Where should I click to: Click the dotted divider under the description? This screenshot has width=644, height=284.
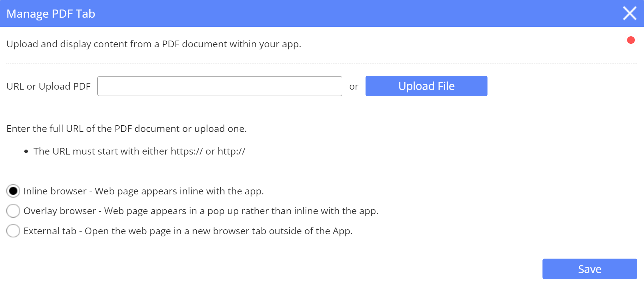pyautogui.click(x=321, y=64)
